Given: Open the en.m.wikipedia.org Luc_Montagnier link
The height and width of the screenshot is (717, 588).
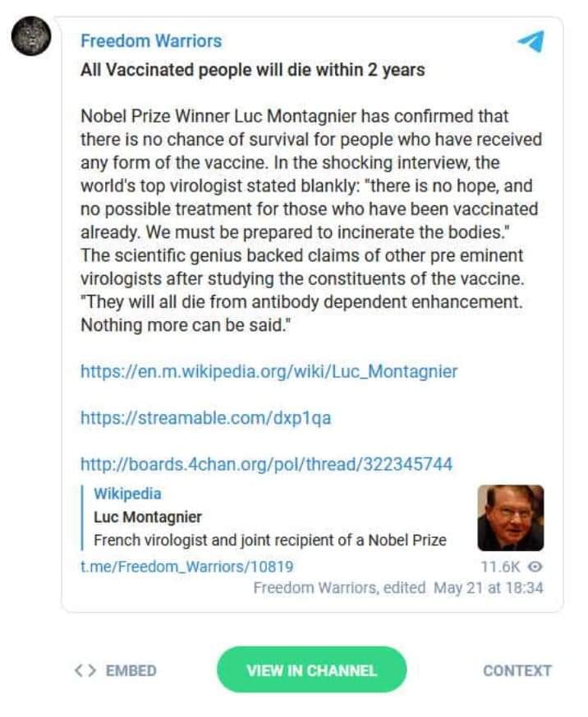Looking at the screenshot, I should coord(269,371).
